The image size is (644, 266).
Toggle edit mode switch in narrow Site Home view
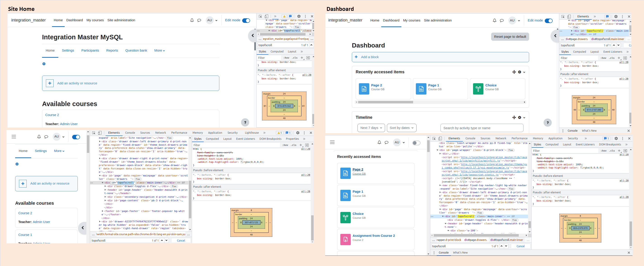pyautogui.click(x=76, y=137)
